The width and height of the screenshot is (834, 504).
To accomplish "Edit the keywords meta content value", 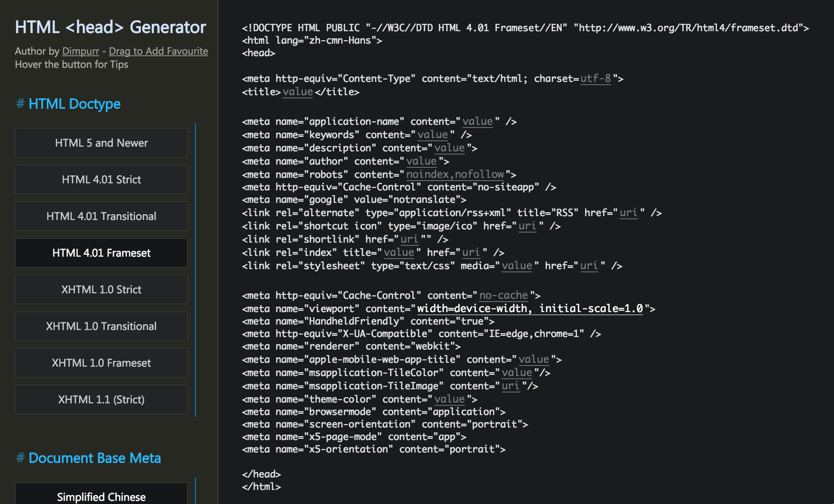I will tap(433, 135).
